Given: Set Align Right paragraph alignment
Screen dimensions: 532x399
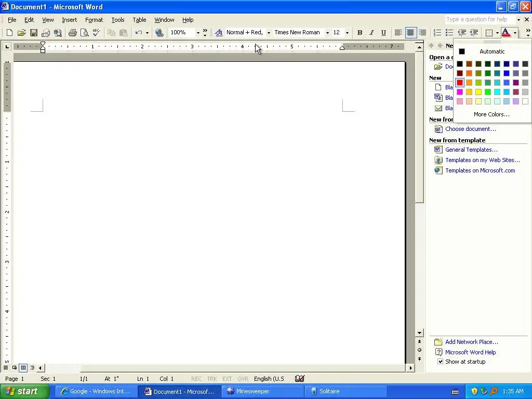Looking at the screenshot, I should (x=422, y=33).
